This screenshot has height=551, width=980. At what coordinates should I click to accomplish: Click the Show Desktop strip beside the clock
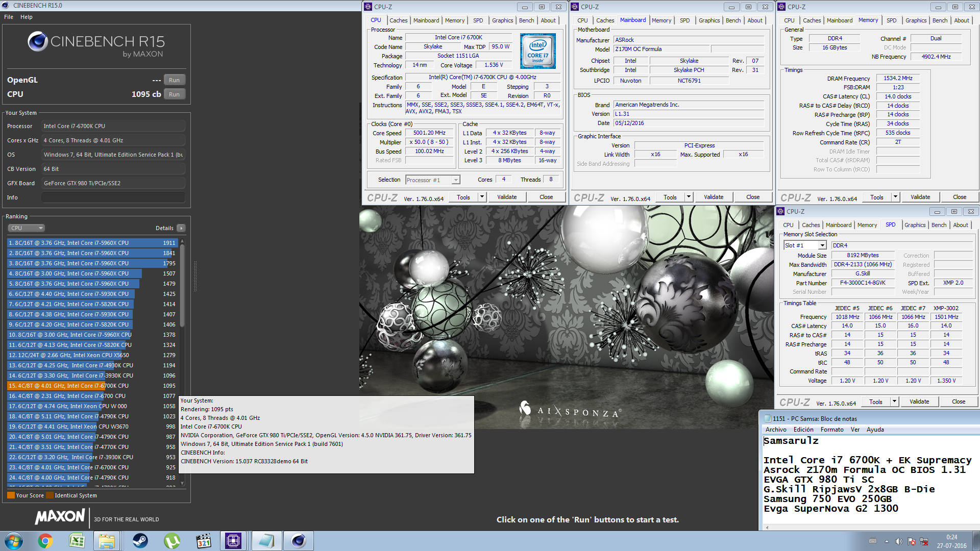point(976,541)
